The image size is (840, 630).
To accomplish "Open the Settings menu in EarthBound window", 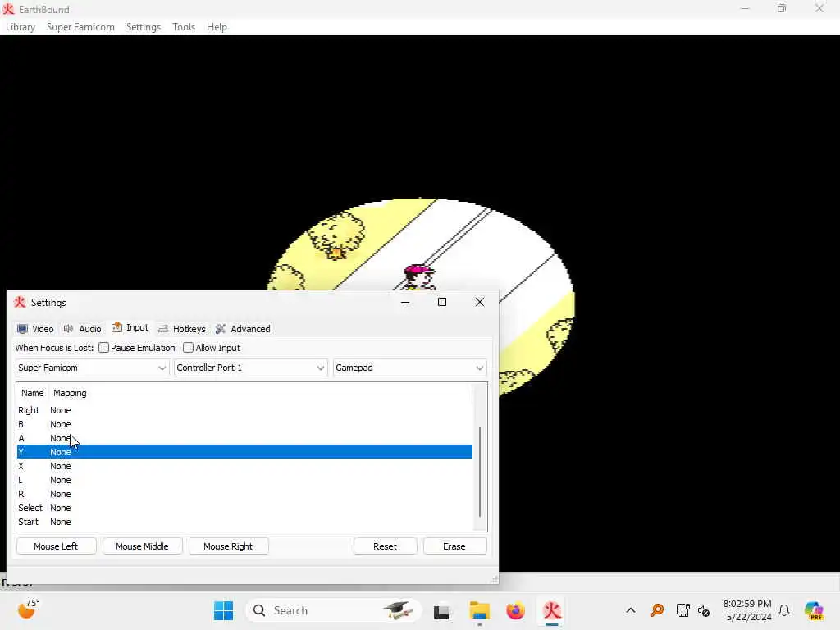I will [x=143, y=27].
